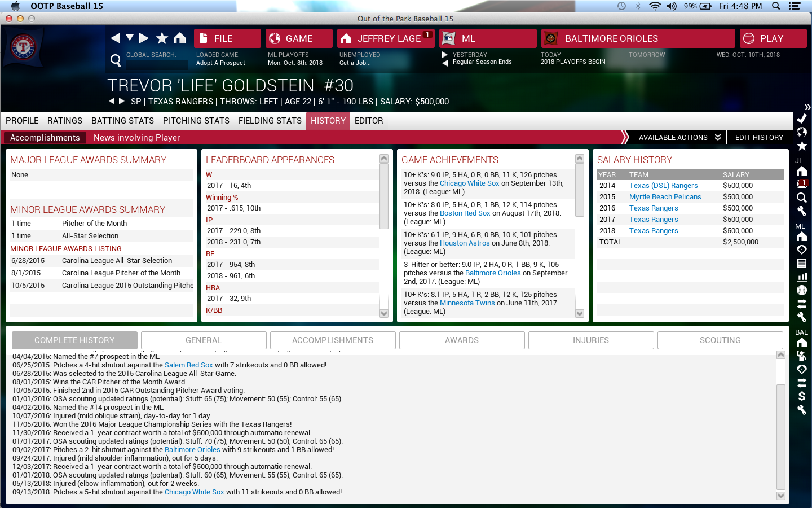Screen dimensions: 812x508
Task: Click the bookmark star icon in top navigation
Action: [x=162, y=38]
